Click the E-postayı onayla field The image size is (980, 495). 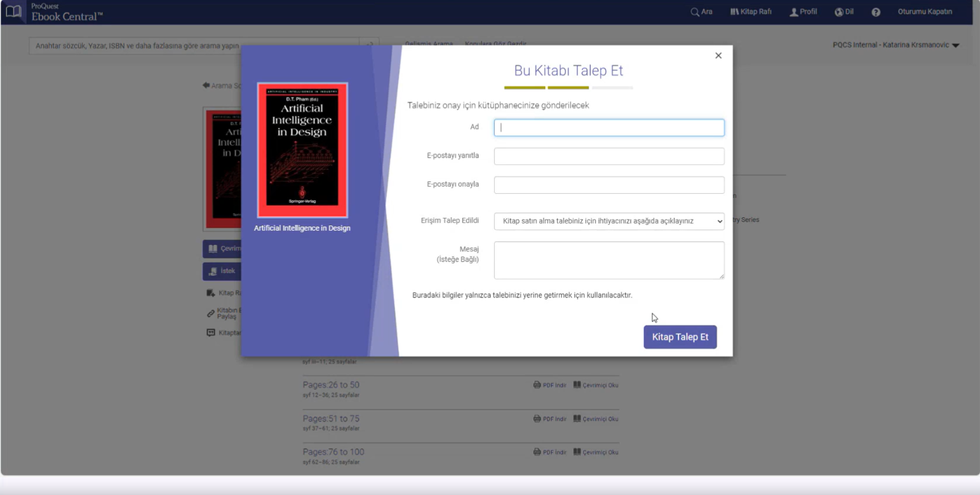pyautogui.click(x=609, y=185)
